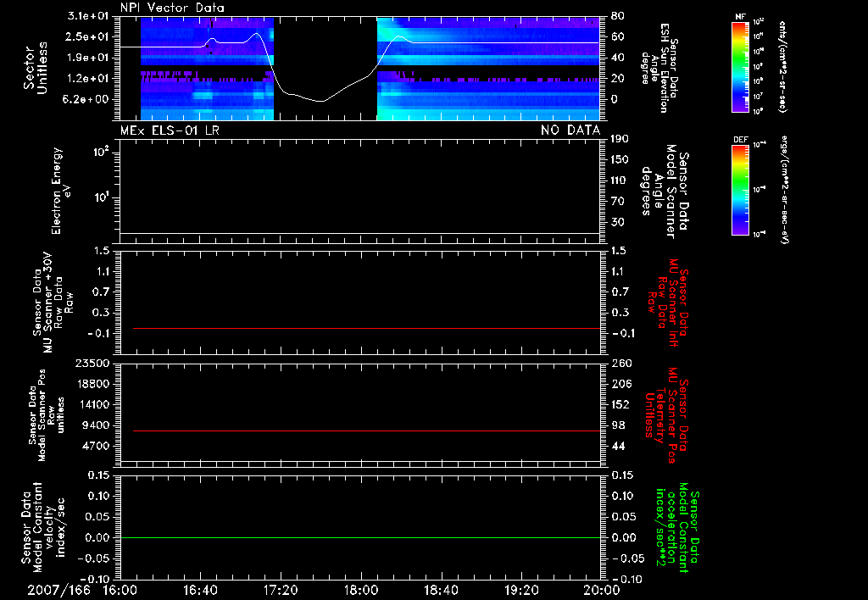
Task: Click the white sun elevation curve's minimum
Action: (321, 102)
